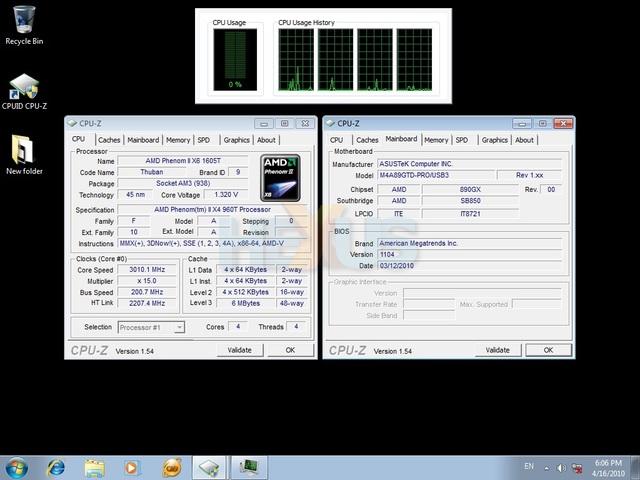Click the CPU-Z taskbar button
The width and height of the screenshot is (640, 480).
point(209,468)
